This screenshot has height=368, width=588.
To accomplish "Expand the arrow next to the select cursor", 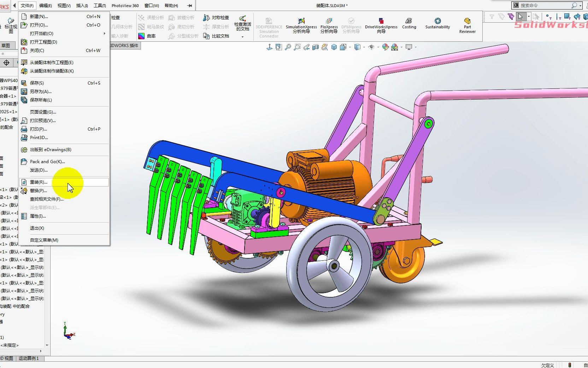I will point(529,16).
